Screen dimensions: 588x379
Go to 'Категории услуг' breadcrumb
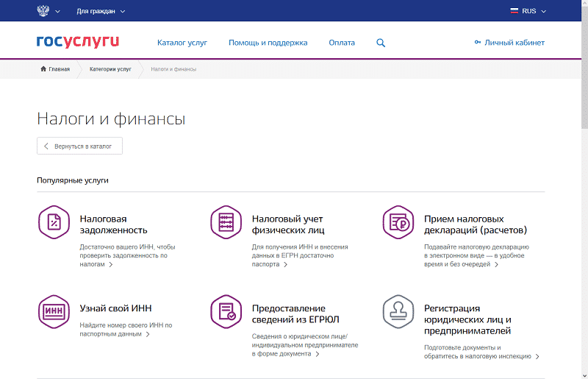pyautogui.click(x=110, y=69)
